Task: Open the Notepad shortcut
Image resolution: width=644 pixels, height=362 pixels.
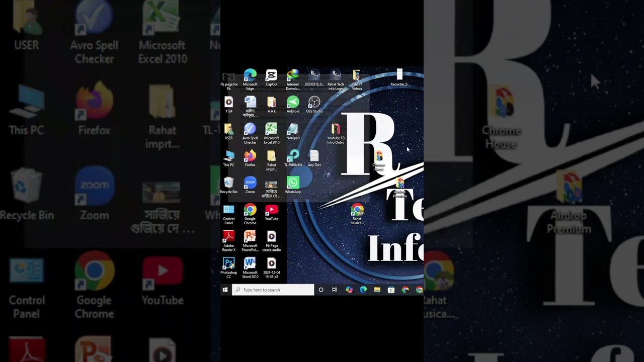Action: [x=293, y=132]
